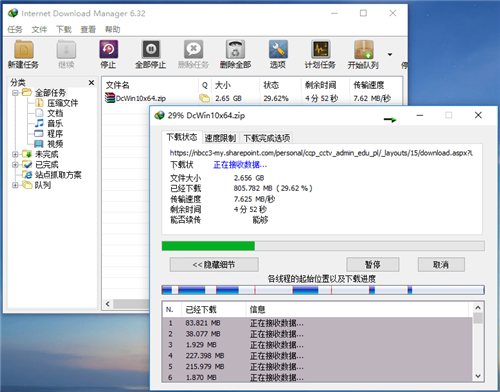Select 文档 category in the tree

pos(55,113)
